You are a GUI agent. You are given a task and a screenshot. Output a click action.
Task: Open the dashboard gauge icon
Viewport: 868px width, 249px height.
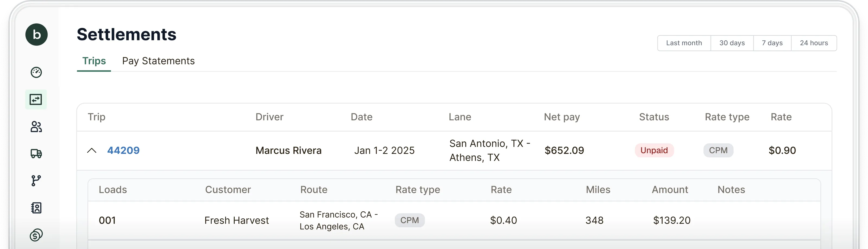pyautogui.click(x=36, y=72)
